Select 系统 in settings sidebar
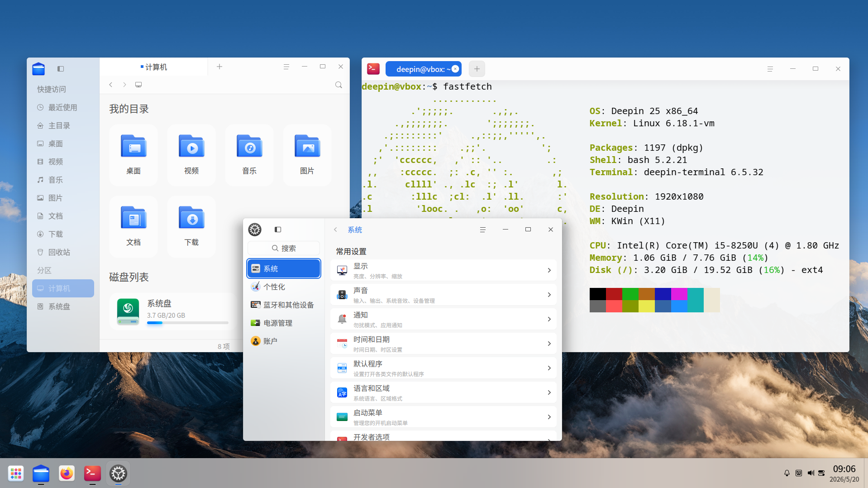The width and height of the screenshot is (868, 488). (284, 268)
